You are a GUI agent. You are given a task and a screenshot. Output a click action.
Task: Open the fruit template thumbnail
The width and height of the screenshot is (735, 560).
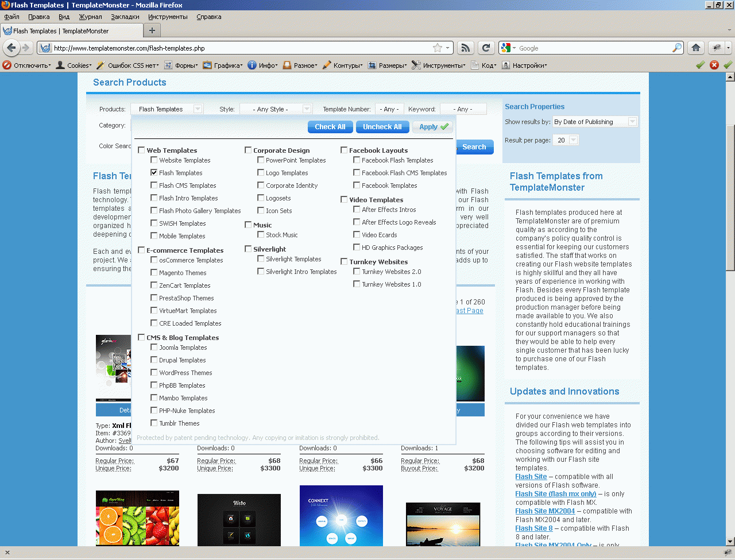[x=137, y=518]
